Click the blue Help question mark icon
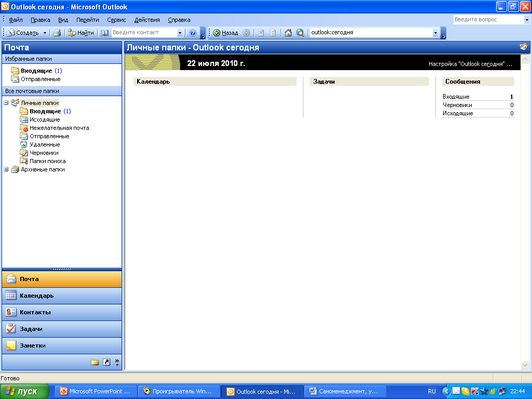Viewport: 532px width, 399px height. coord(193,33)
